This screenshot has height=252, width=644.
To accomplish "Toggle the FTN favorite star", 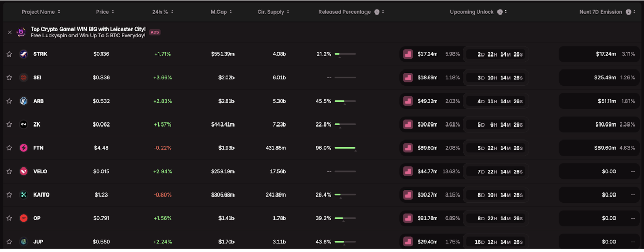I will (x=9, y=148).
